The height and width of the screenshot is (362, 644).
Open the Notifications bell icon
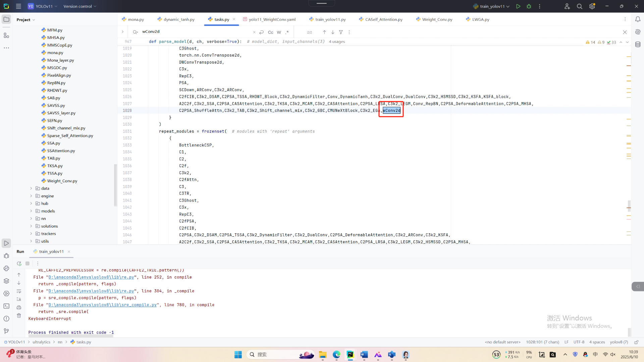638,19
